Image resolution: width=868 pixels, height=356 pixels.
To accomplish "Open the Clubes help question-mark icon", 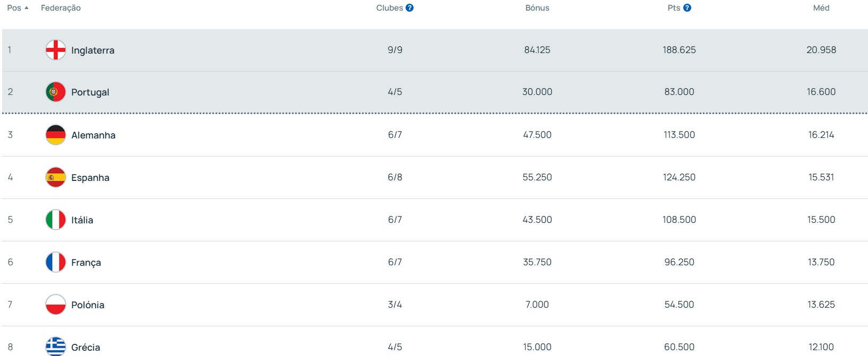I will pyautogui.click(x=409, y=8).
